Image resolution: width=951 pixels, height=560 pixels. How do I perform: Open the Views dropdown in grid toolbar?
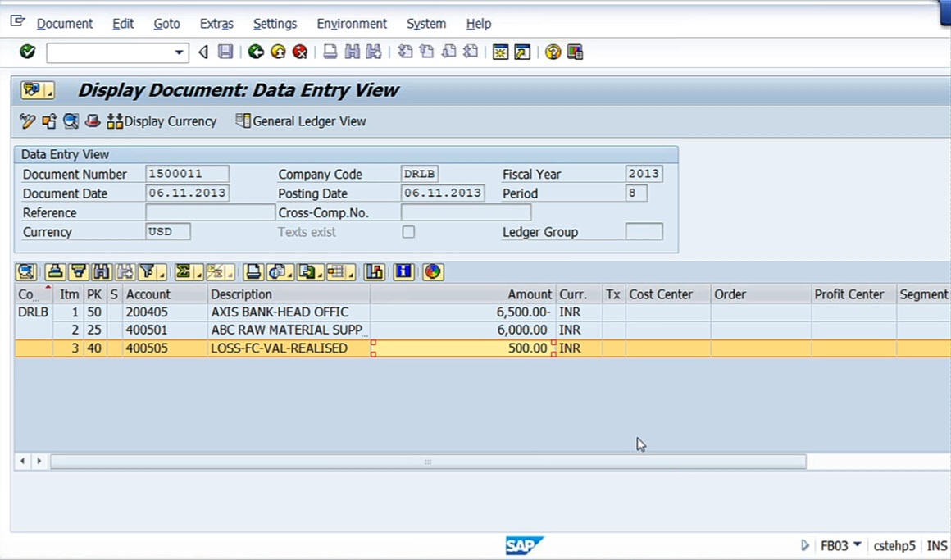(281, 272)
